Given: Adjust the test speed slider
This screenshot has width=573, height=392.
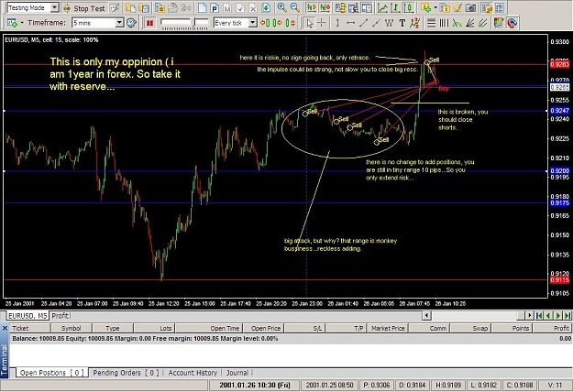Looking at the screenshot, I should pyautogui.click(x=184, y=23).
